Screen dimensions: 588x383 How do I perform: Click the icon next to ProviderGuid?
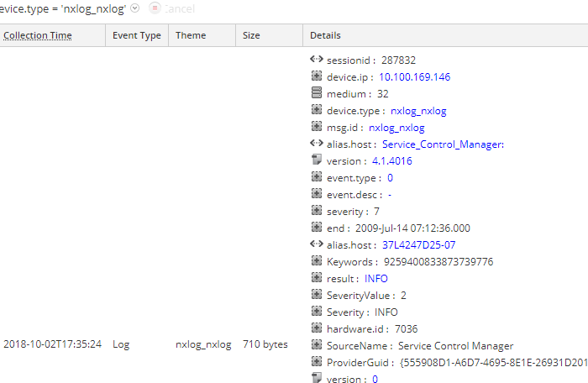point(316,362)
